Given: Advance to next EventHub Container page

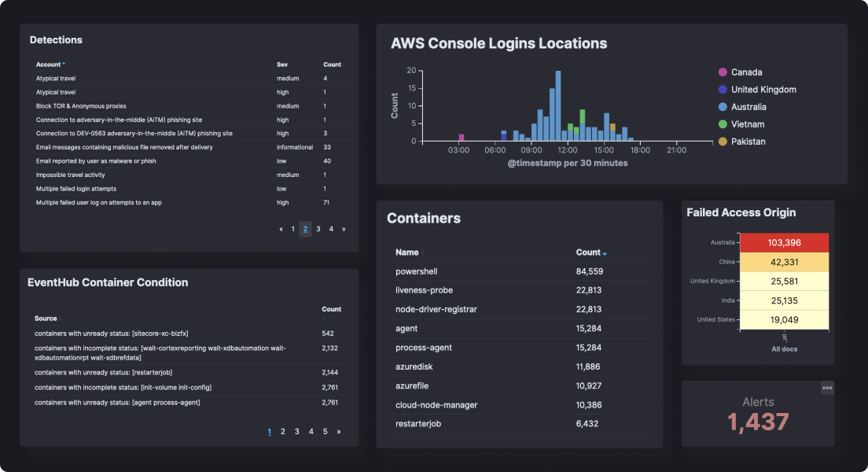Looking at the screenshot, I should 339,431.
